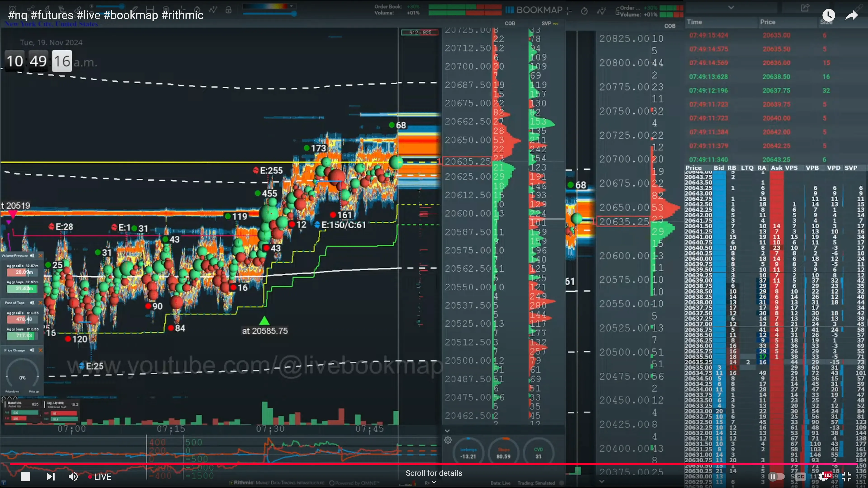Expand Scroll for details chevron
Image resolution: width=868 pixels, height=488 pixels.
(434, 482)
